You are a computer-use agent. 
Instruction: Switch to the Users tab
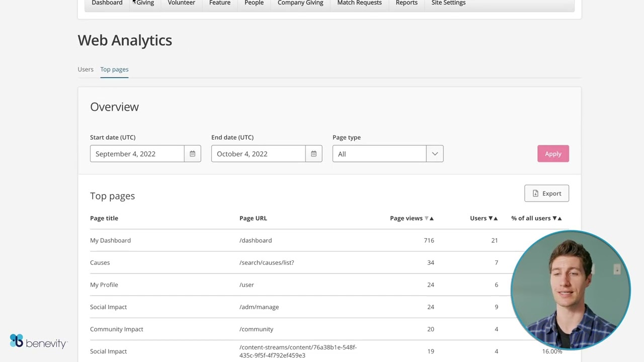coord(86,69)
